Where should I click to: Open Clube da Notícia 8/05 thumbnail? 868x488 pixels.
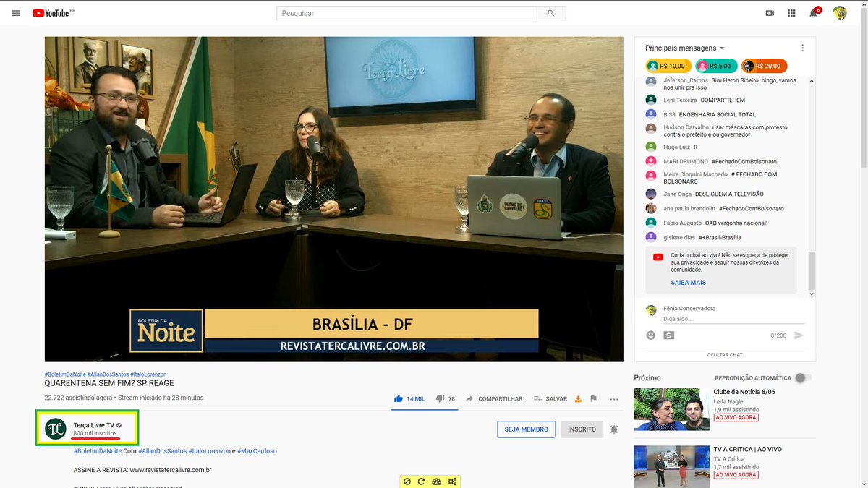tap(672, 409)
